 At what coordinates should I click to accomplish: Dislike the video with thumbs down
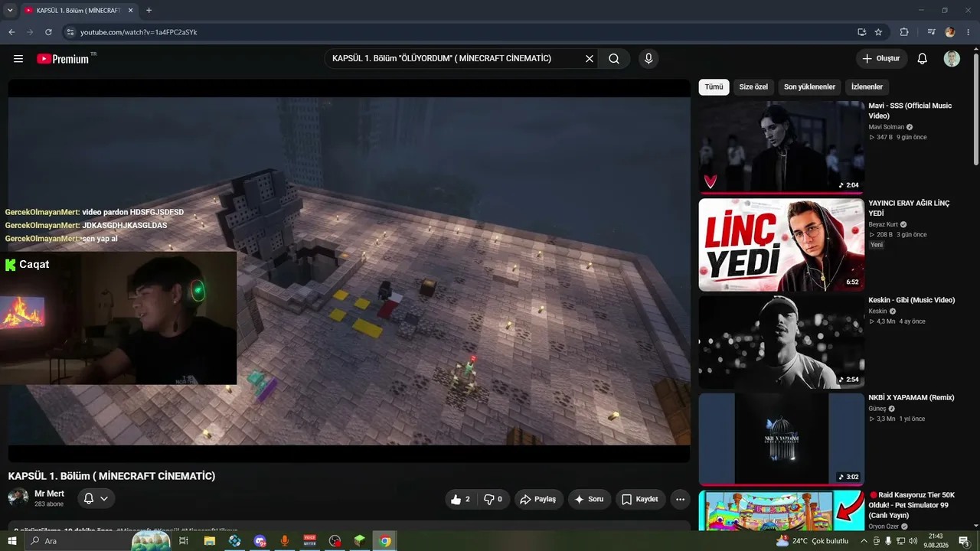click(x=493, y=499)
